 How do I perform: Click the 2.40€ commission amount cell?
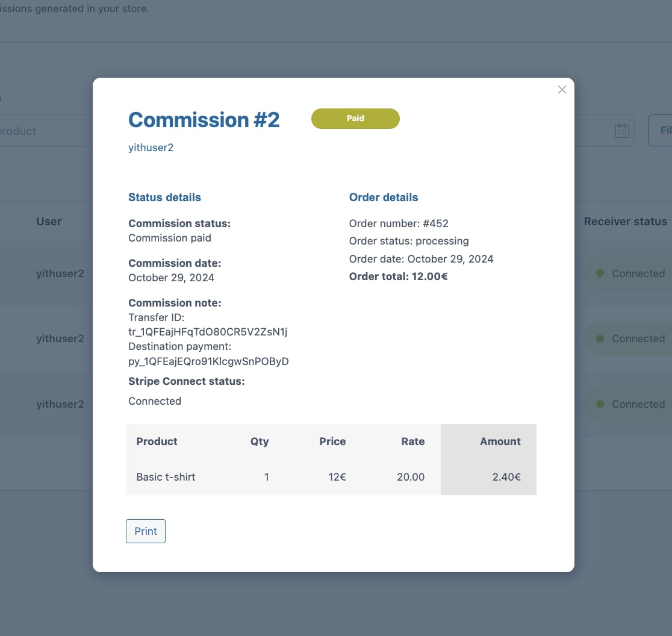[506, 477]
